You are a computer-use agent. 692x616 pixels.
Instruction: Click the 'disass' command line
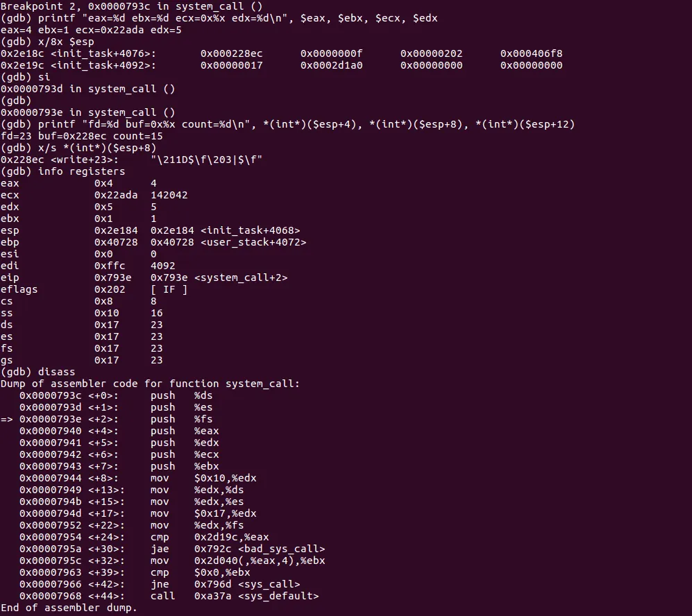(38, 372)
